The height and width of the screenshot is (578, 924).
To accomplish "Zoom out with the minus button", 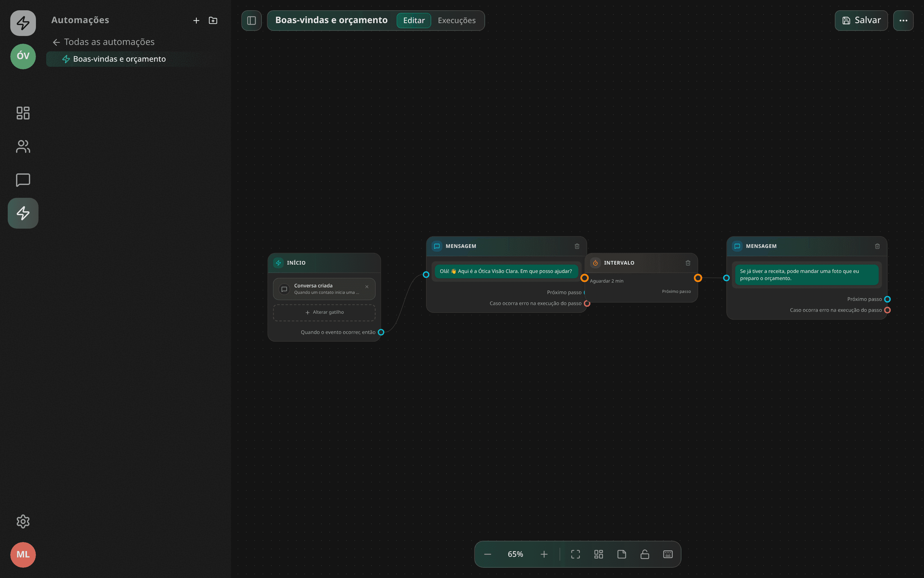I will point(488,554).
